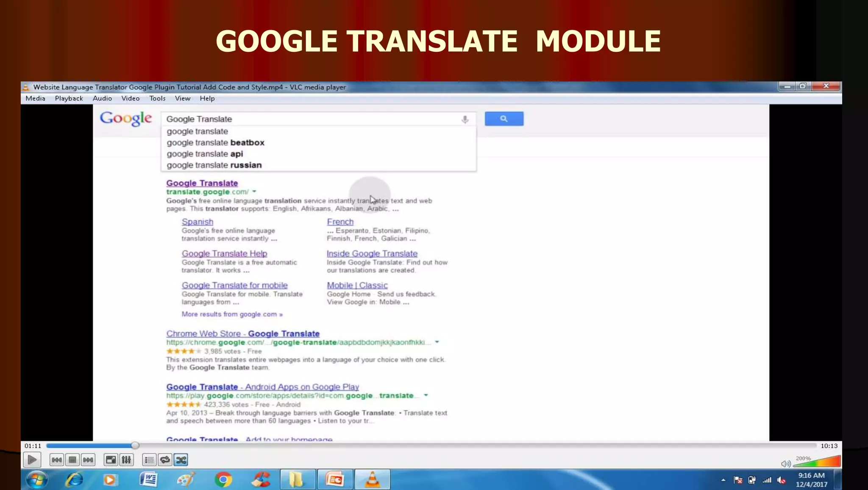This screenshot has height=490, width=868.
Task: Expand arrow beside Chrome Web Store URL
Action: 437,342
